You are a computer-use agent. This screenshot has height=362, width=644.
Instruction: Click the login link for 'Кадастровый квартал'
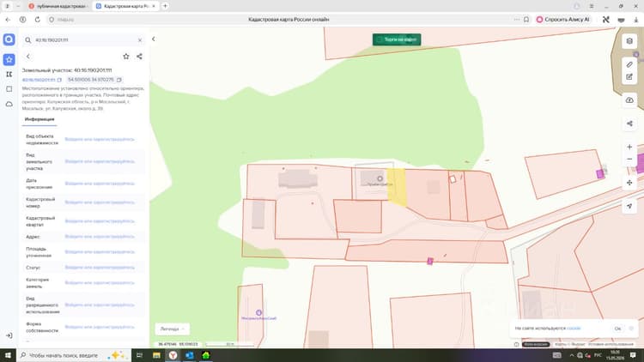click(100, 221)
